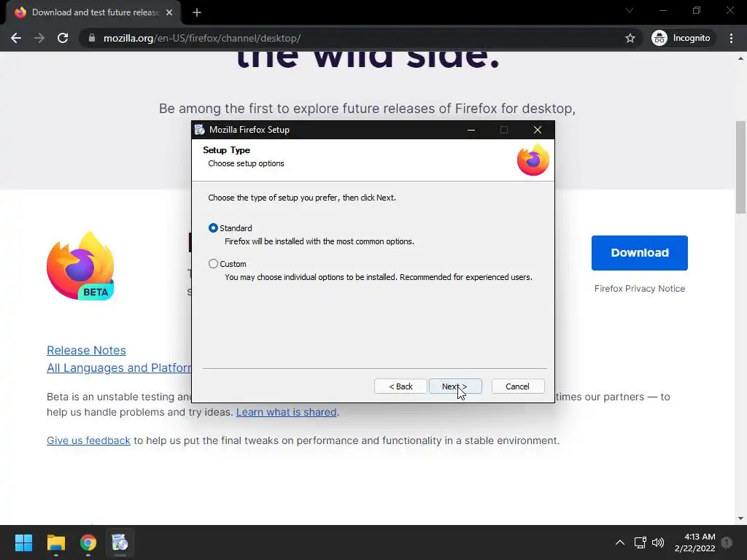Open the Chrome tab search chevron

point(630,10)
